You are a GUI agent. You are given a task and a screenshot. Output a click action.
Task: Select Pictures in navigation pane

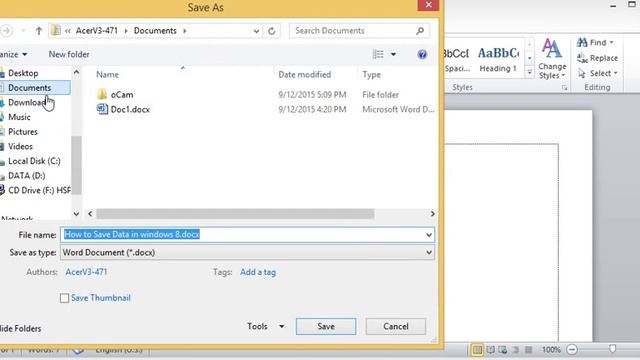(x=23, y=132)
